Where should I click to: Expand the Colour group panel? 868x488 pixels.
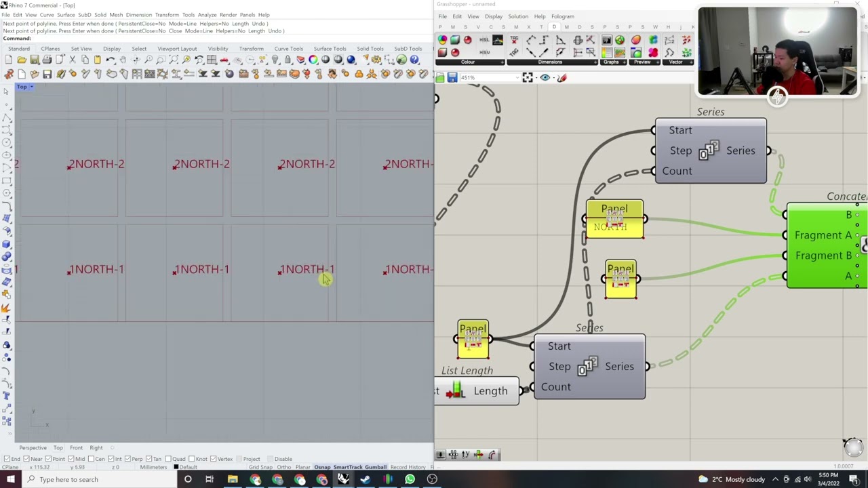click(x=502, y=62)
